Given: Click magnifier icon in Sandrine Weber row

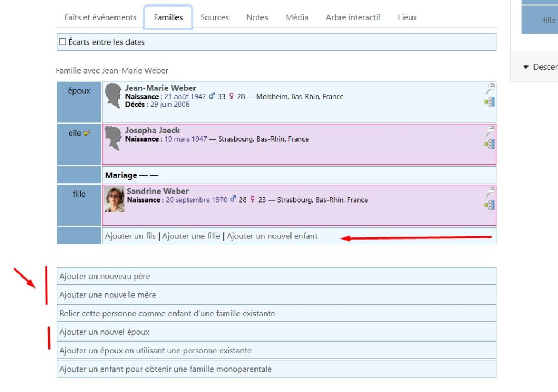Looking at the screenshot, I should 490,192.
